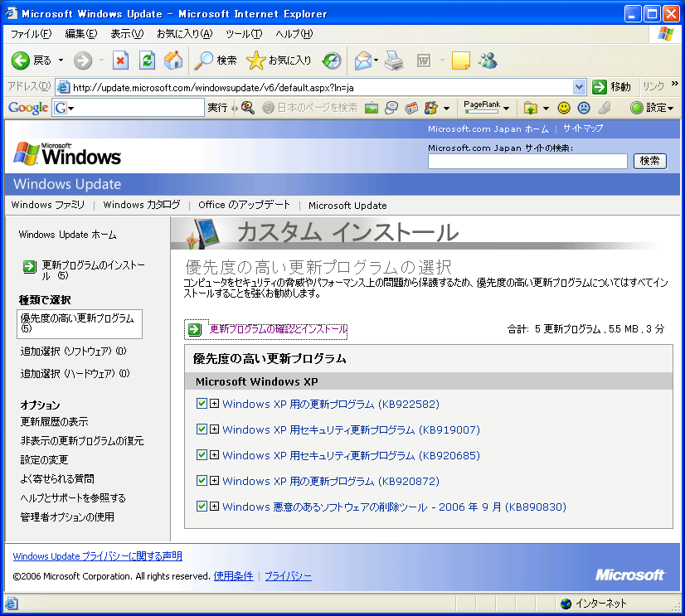The height and width of the screenshot is (616, 685).
Task: Go to the Home page icon
Action: pyautogui.click(x=173, y=61)
